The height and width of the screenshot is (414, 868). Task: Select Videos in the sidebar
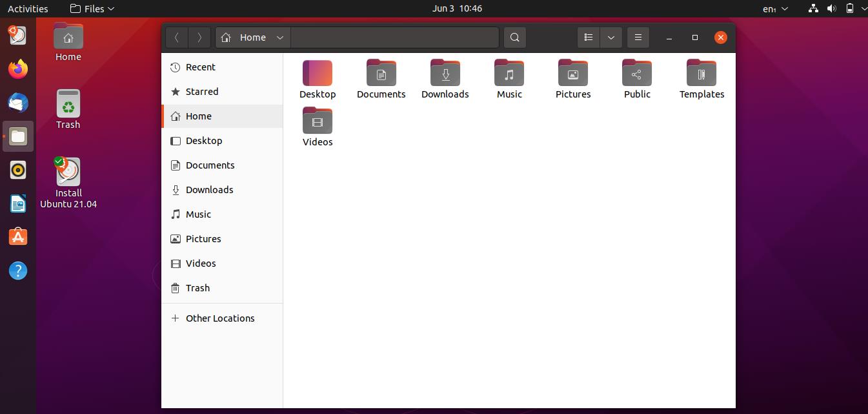coord(222,264)
